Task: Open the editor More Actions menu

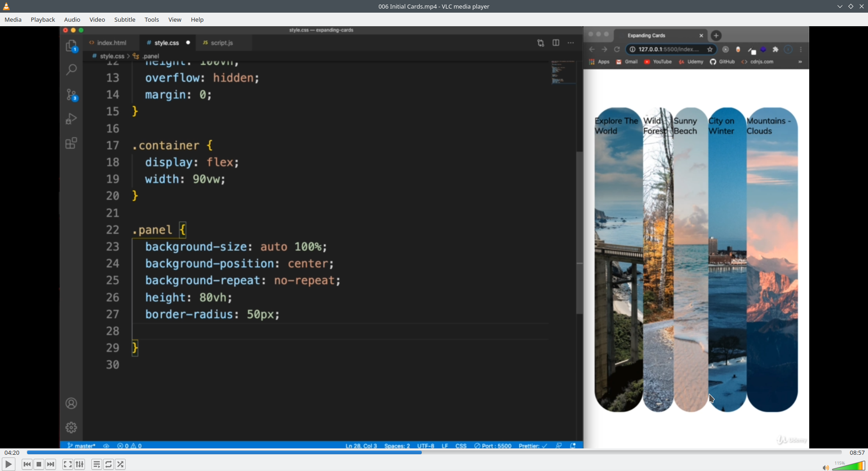Action: (x=571, y=43)
